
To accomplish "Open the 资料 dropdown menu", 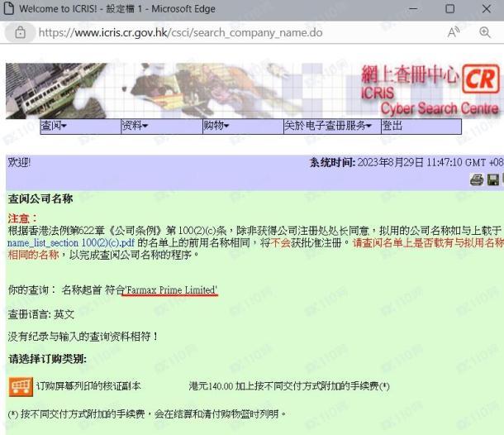I will click(162, 127).
